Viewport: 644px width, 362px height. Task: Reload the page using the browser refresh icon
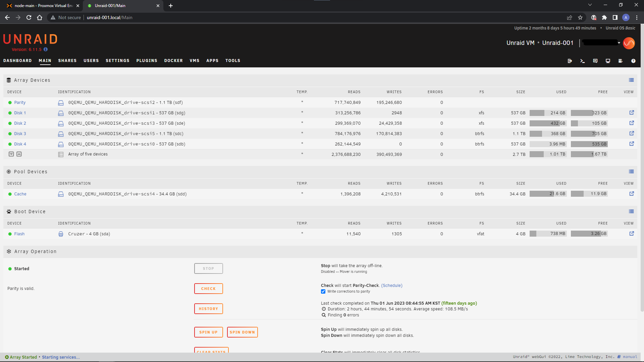29,17
